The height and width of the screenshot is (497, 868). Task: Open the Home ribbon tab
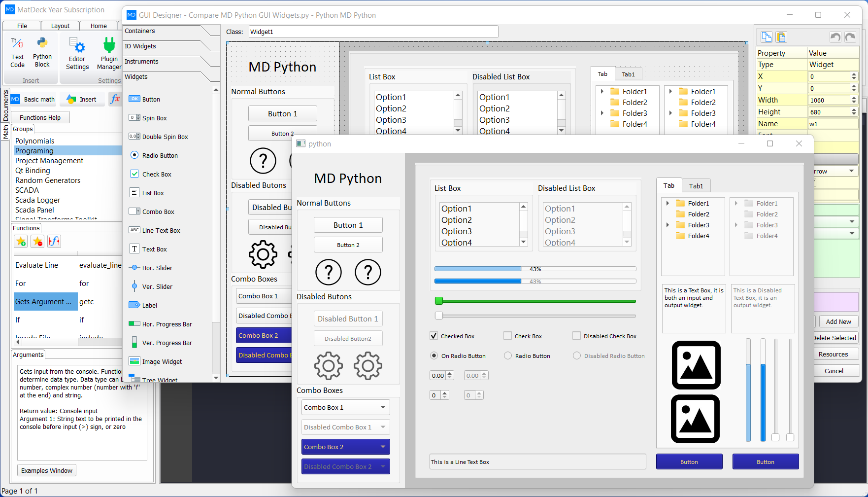(x=99, y=26)
